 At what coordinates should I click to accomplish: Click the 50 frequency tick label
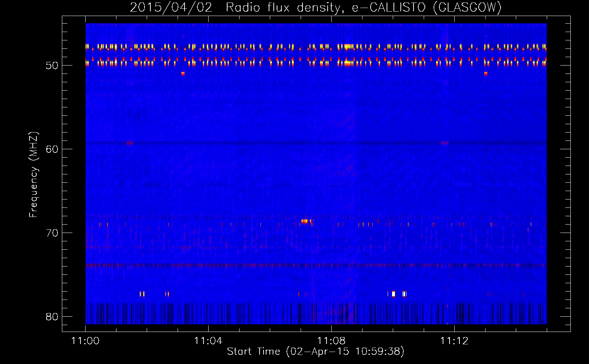[x=52, y=66]
